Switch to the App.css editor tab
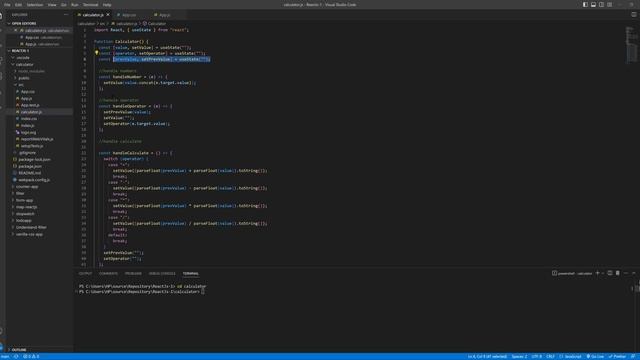 (129, 15)
